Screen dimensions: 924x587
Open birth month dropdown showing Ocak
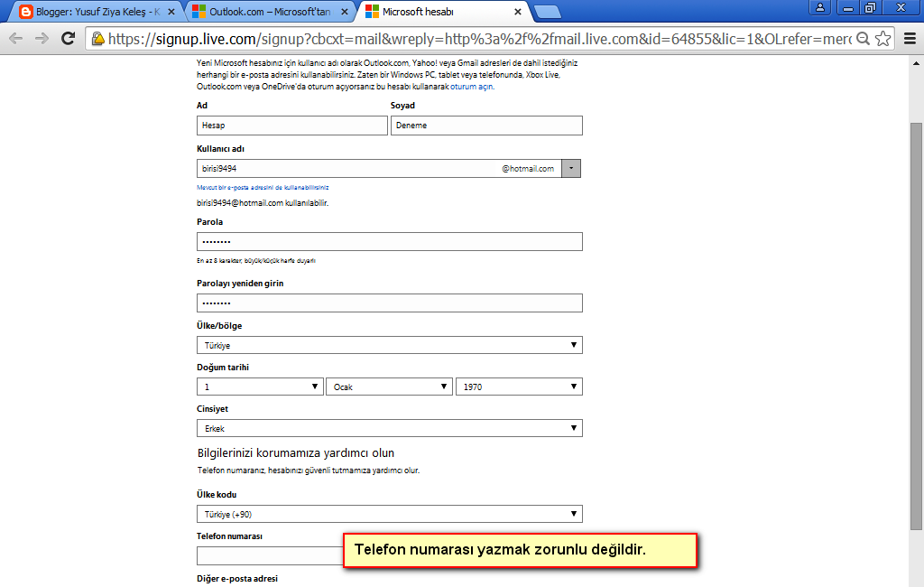[389, 387]
